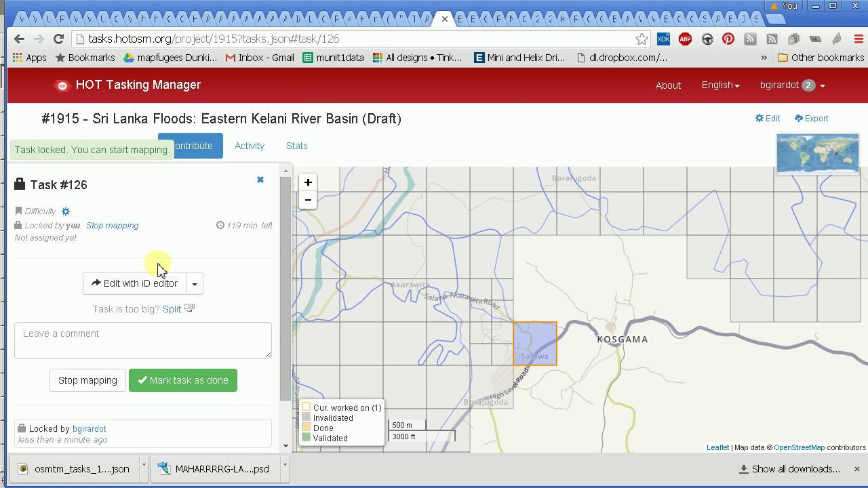868x488 pixels.
Task: Click Edit with iD editor
Action: coord(134,283)
